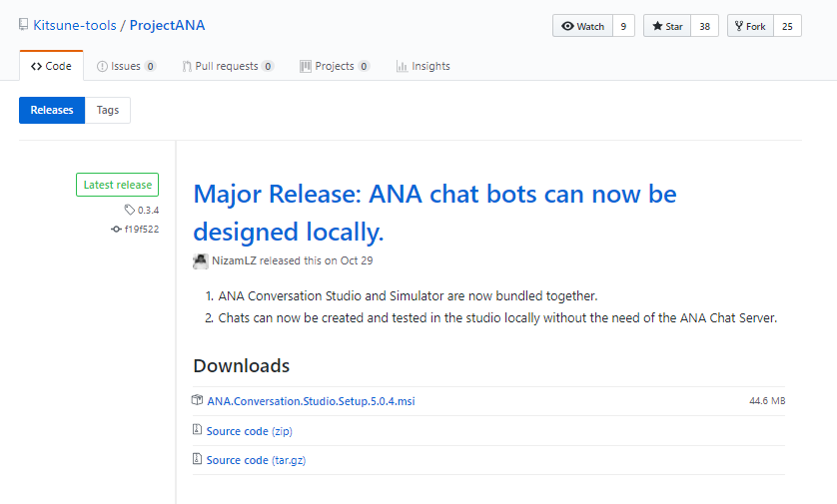The width and height of the screenshot is (837, 504).
Task: Select the Releases view button
Action: 52,110
